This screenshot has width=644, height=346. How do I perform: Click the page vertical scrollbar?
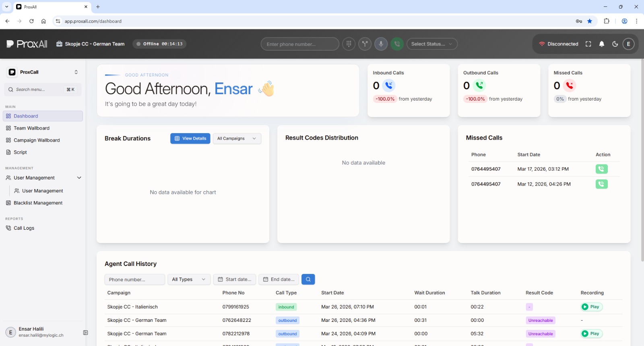[x=642, y=161]
